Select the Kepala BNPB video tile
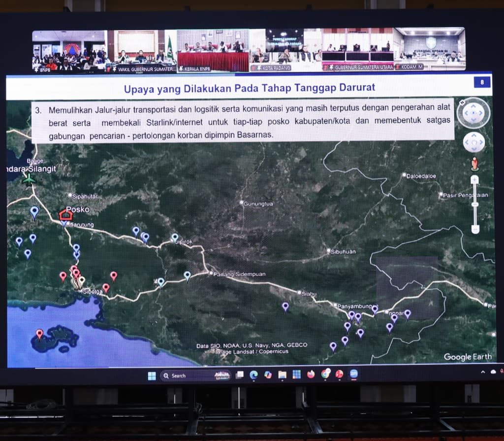Screen dimensions: 504x441 tap(213, 51)
